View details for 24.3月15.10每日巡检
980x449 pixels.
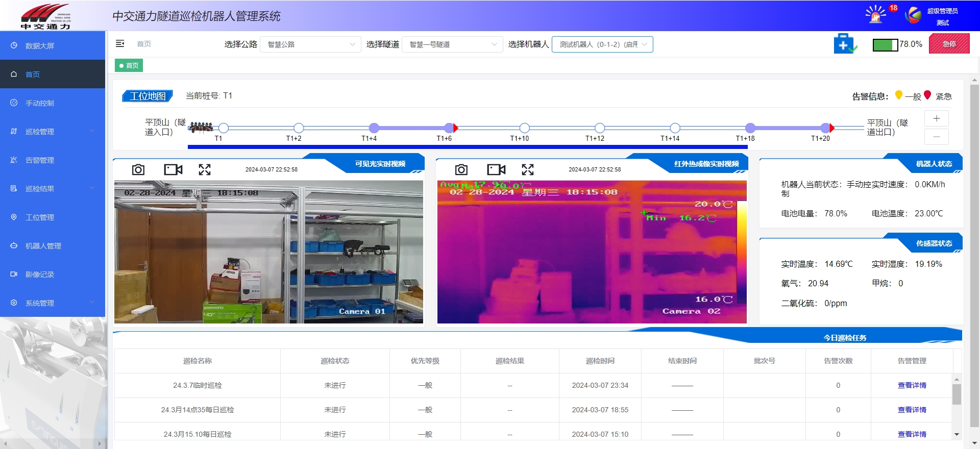click(x=912, y=434)
